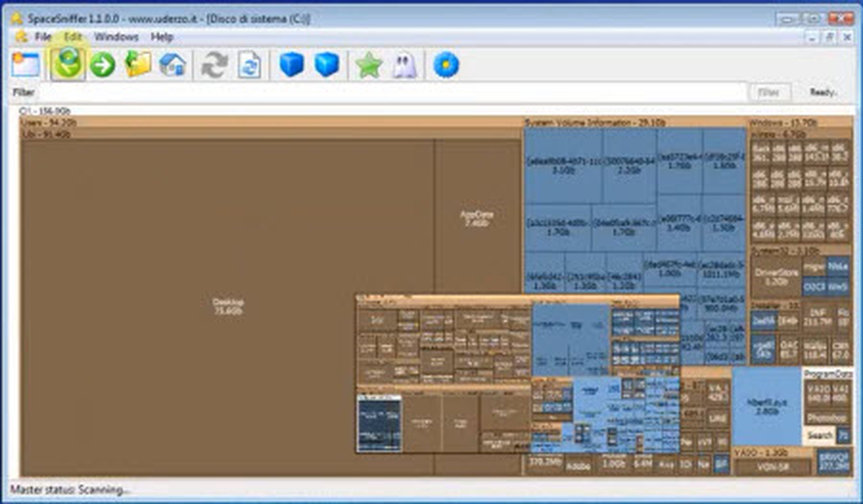Click the page rescan icon
This screenshot has height=504, width=863.
[x=249, y=65]
